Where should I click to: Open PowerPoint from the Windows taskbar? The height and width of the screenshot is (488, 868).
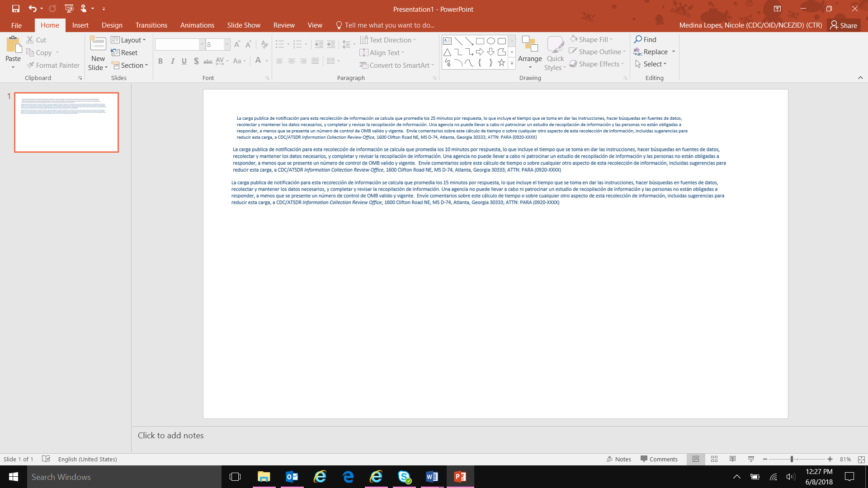460,477
